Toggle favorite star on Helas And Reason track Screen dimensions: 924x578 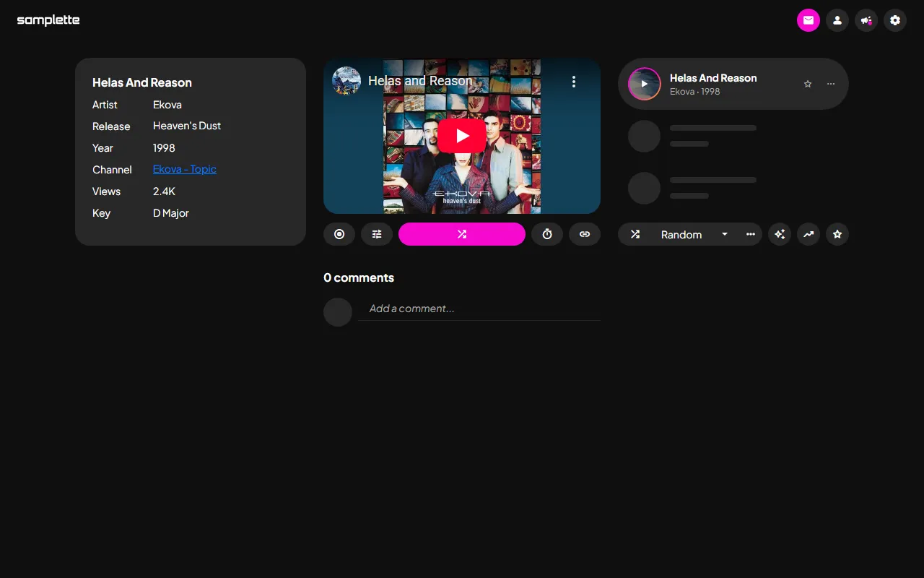[x=808, y=84]
